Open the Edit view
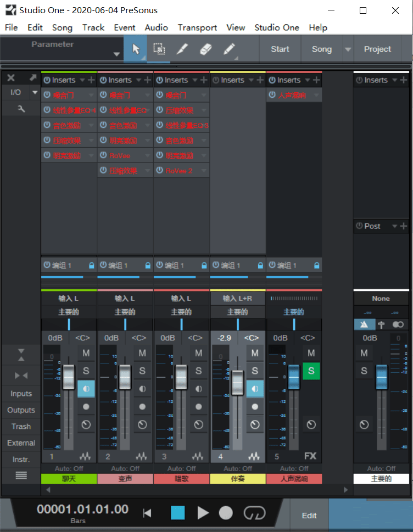This screenshot has width=413, height=532. click(309, 516)
